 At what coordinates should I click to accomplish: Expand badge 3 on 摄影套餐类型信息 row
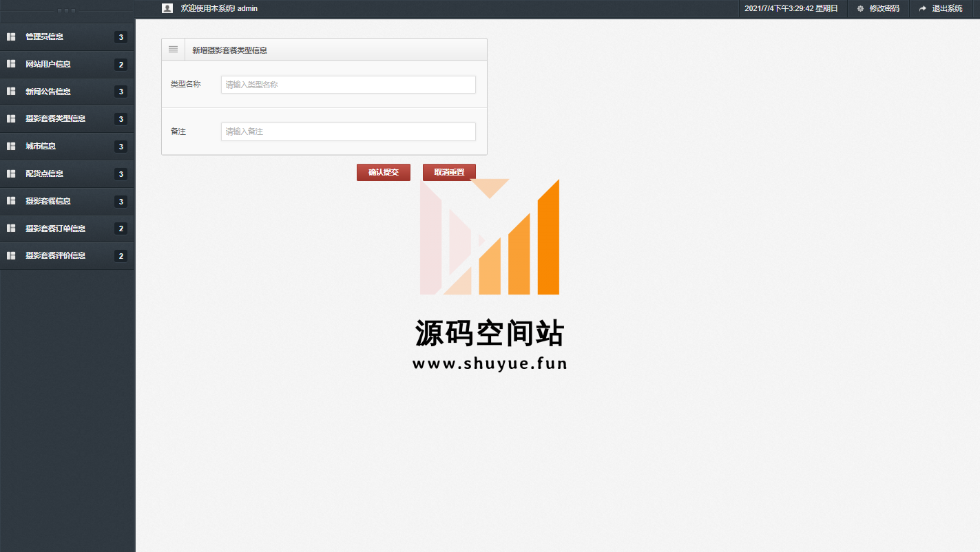[121, 119]
